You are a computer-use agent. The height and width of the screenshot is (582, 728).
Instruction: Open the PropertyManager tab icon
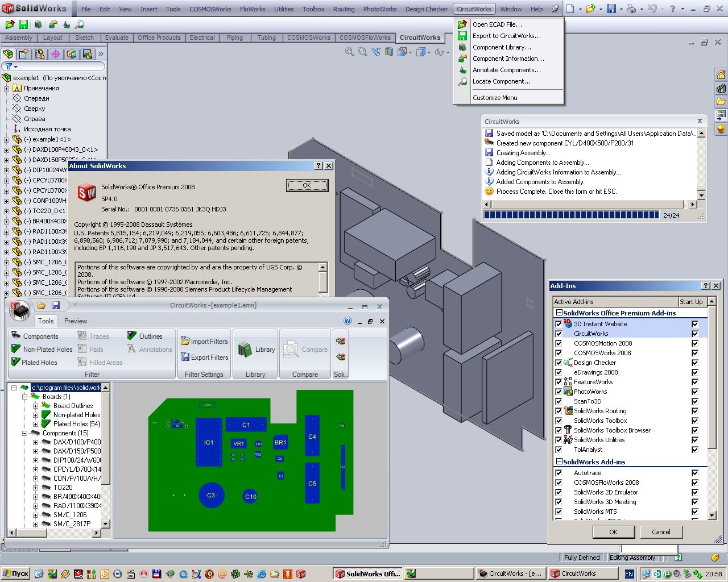click(24, 53)
